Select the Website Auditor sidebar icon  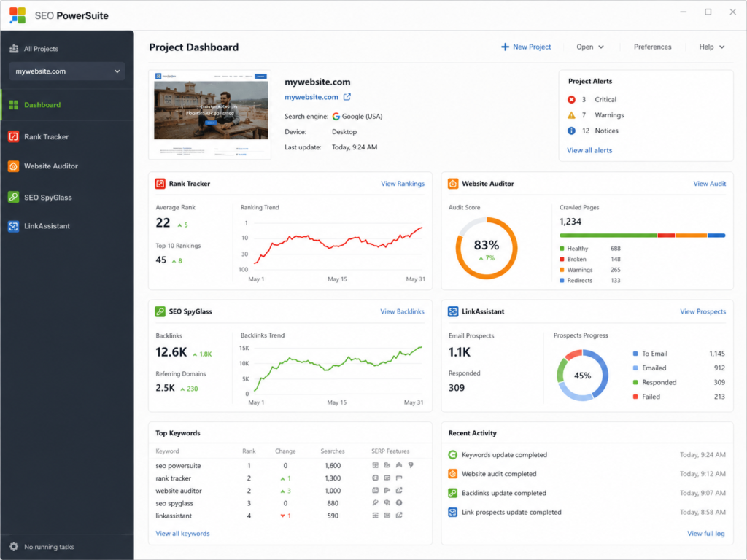point(13,166)
